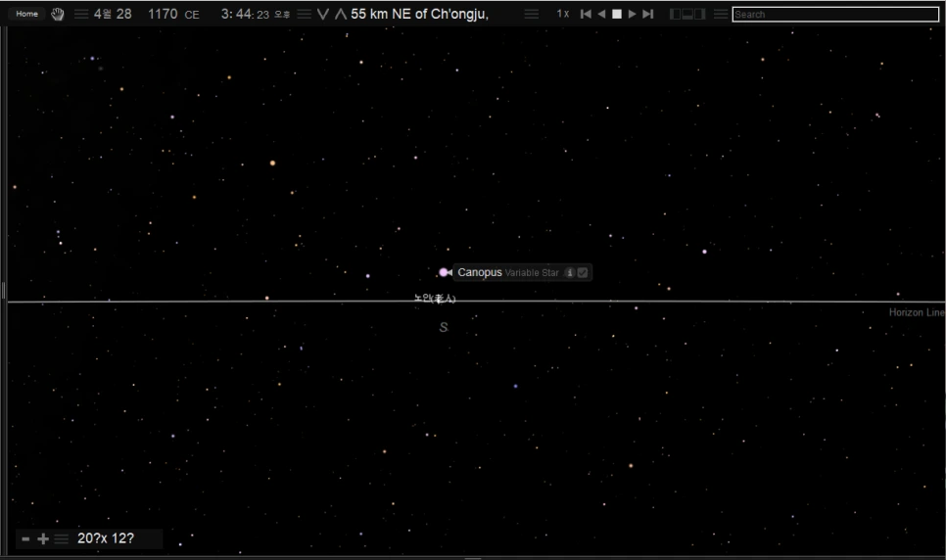Stop time flow
Viewport: 946px width, 560px height.
617,14
